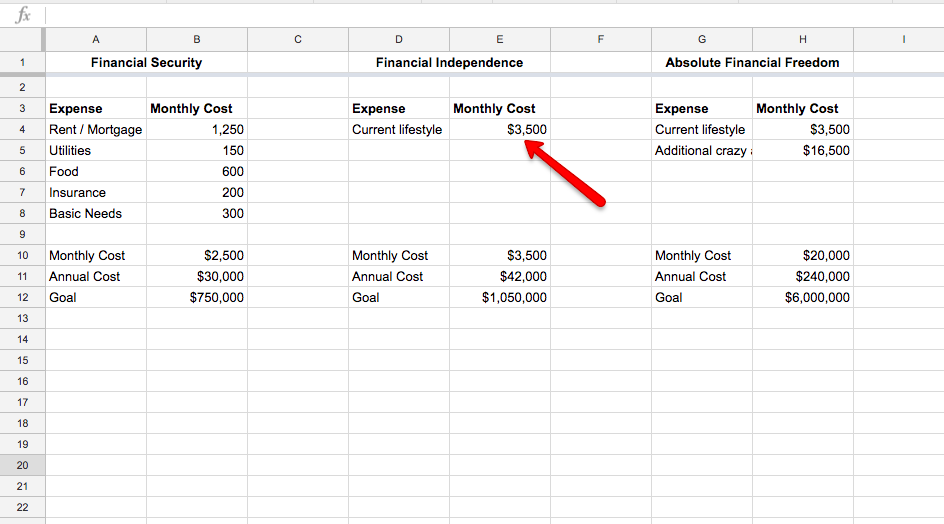Viewport: 944px width, 524px height.
Task: Select the $42,000 annual cost cell
Action: (x=500, y=276)
